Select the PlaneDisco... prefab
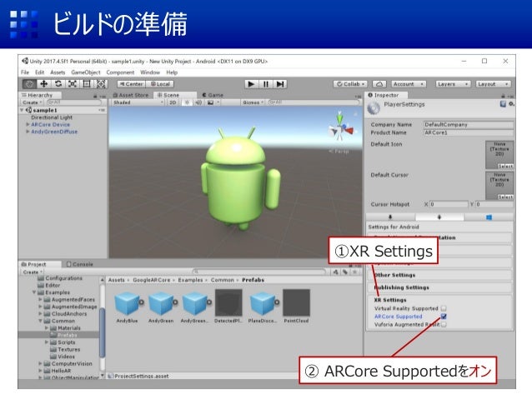Viewport: 532px width, 399px height. pos(263,306)
